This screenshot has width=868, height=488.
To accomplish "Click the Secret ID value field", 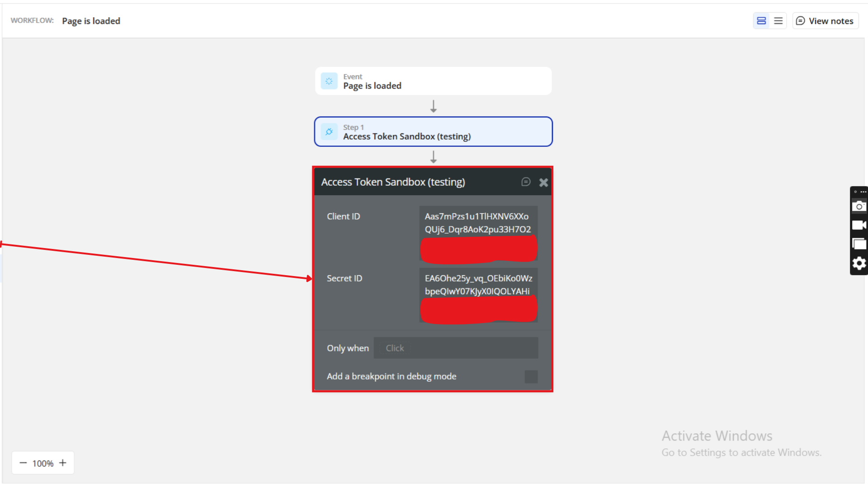I will [x=478, y=285].
